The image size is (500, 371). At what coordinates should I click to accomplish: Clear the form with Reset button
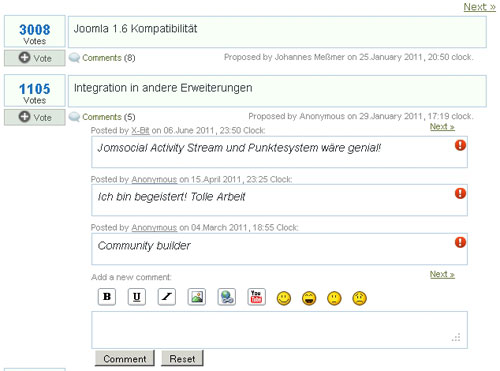(x=182, y=359)
